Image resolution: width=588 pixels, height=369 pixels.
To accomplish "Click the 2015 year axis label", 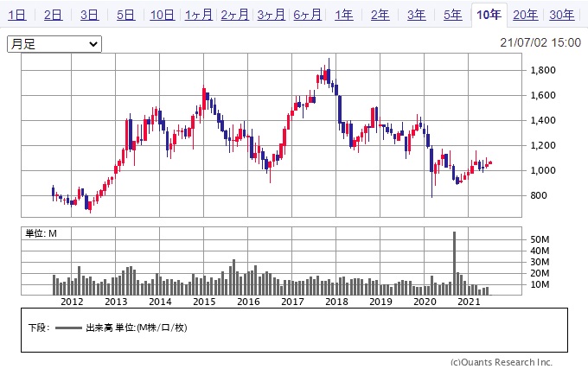I will click(x=204, y=302).
